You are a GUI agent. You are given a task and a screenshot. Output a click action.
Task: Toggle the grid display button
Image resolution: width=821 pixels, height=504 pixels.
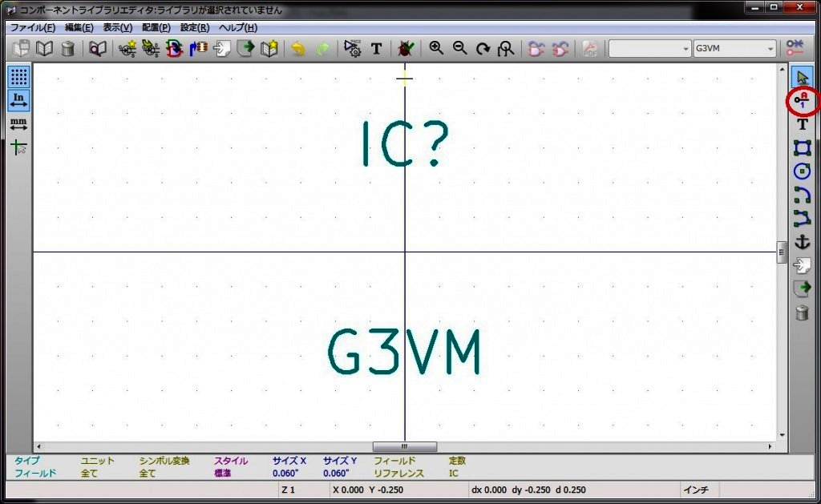tap(19, 76)
